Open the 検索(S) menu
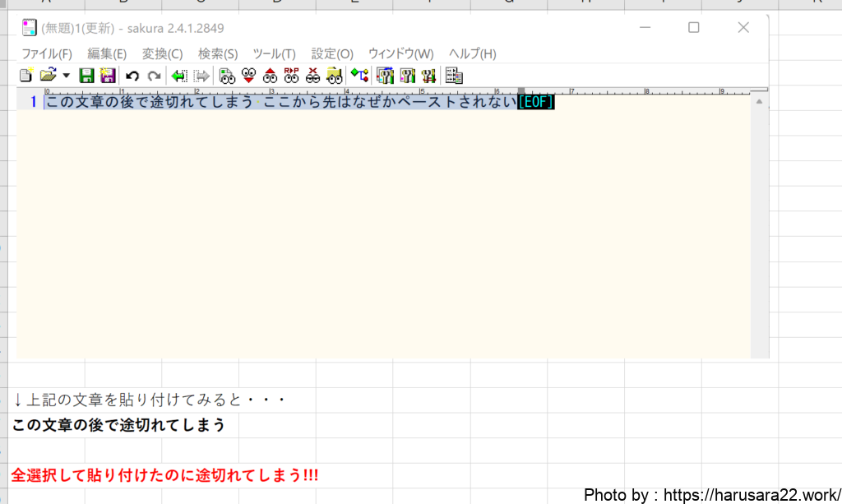Viewport: 842px width, 504px height. 218,53
